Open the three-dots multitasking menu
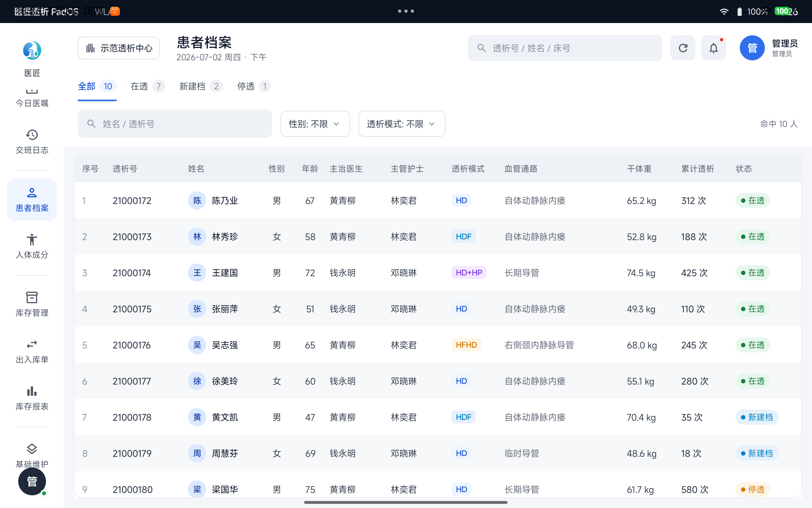 click(406, 11)
